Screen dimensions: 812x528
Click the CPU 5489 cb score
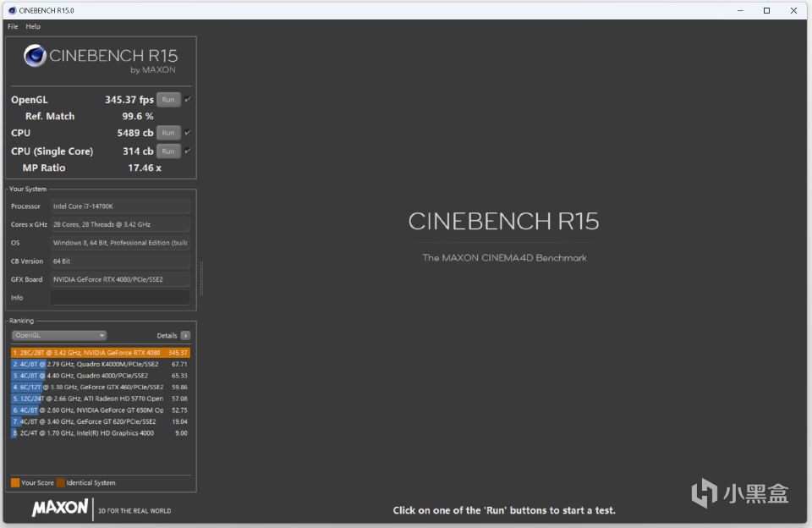tap(135, 133)
